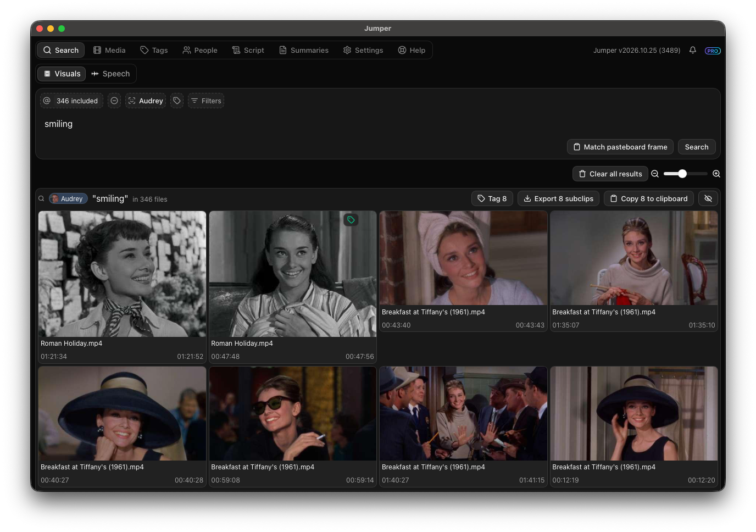Open the People tab
This screenshot has height=532, width=756.
pyautogui.click(x=200, y=50)
